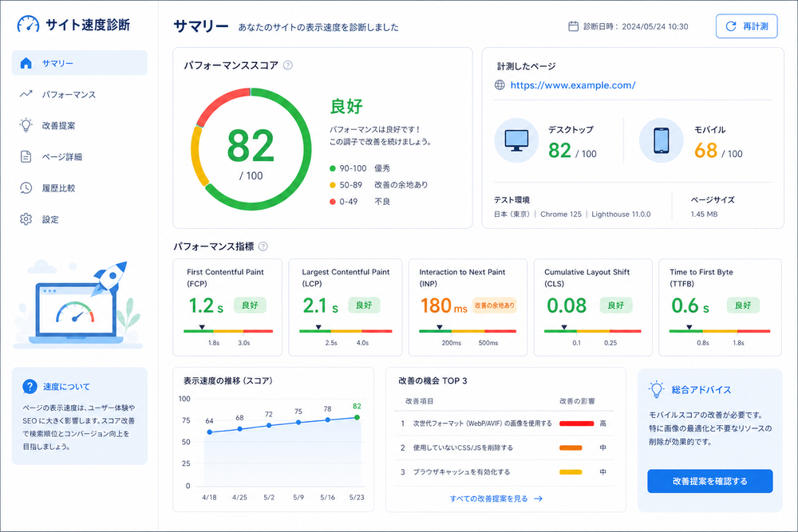This screenshot has width=798, height=532.
Task: Click the 良好 badge on the FCP card
Action: point(250,305)
